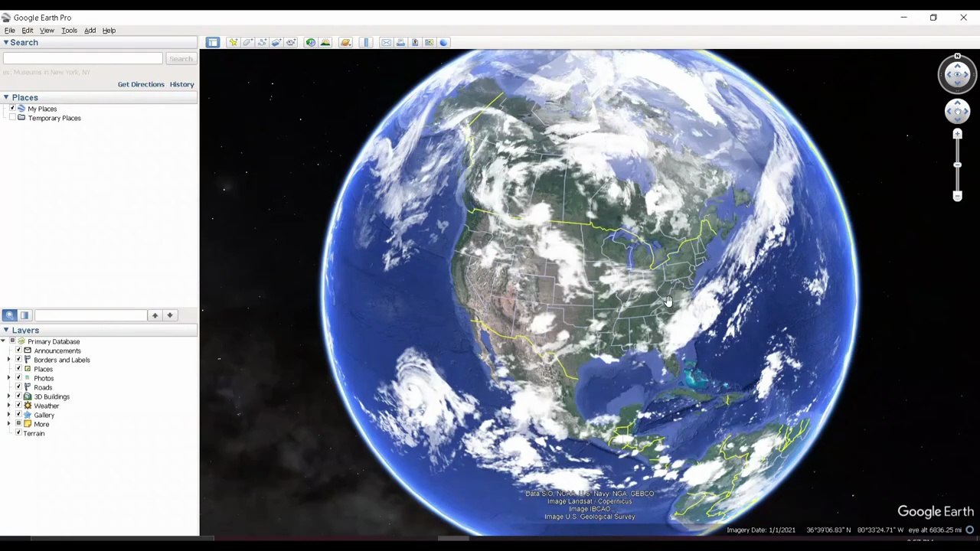Expand the Gallery layer
980x551 pixels.
click(9, 415)
